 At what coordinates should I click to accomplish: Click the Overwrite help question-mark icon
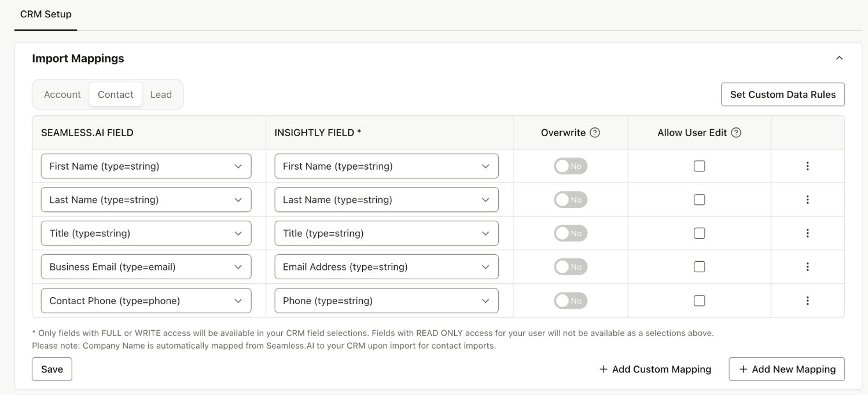click(x=595, y=133)
